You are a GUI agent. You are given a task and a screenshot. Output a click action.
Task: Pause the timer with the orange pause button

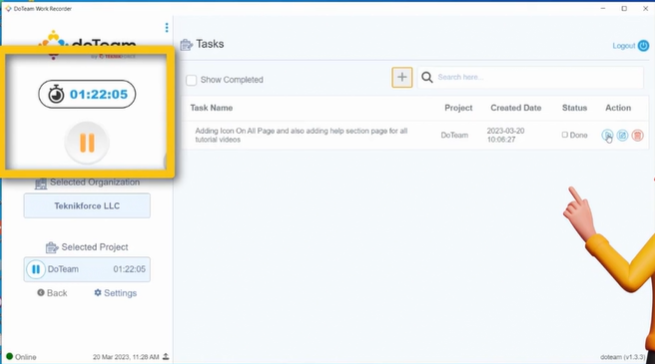pos(87,143)
